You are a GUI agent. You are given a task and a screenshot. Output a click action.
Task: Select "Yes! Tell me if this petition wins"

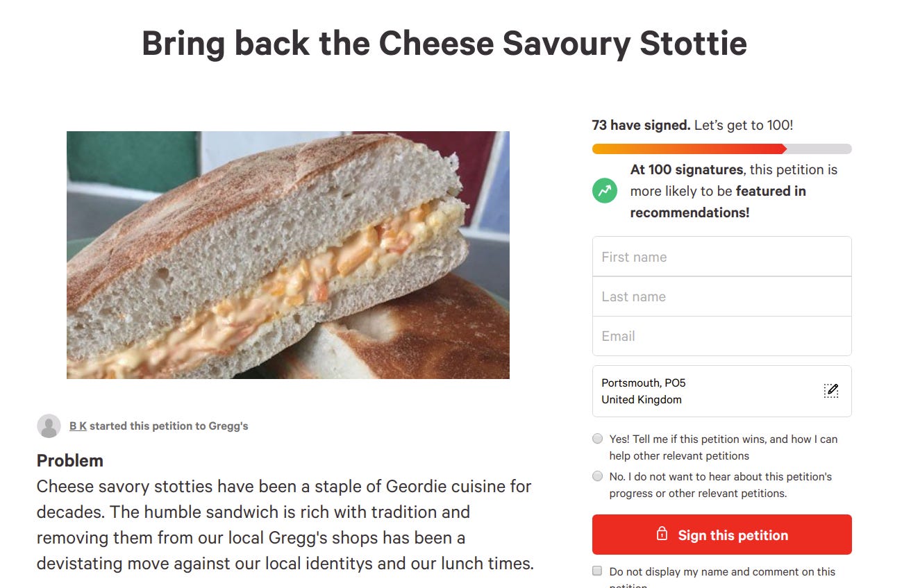tap(597, 438)
